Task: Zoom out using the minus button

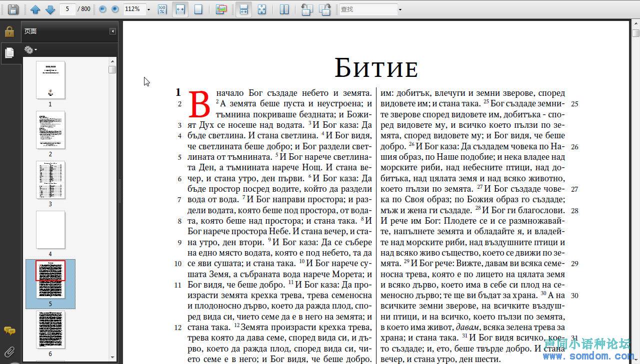Action: pos(102,9)
